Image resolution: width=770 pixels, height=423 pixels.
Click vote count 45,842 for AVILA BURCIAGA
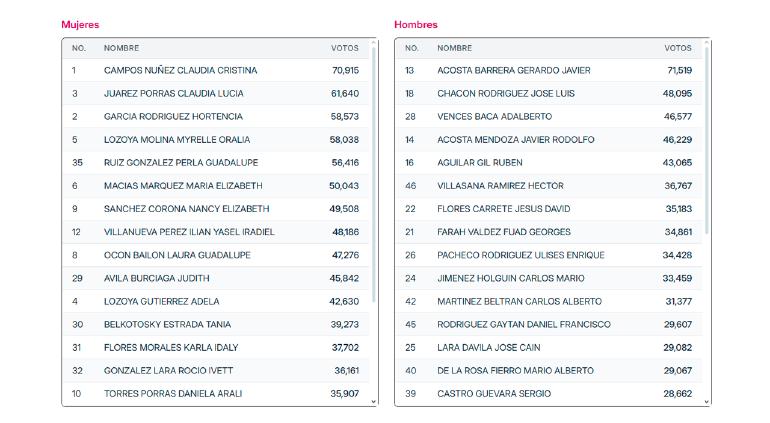point(344,278)
